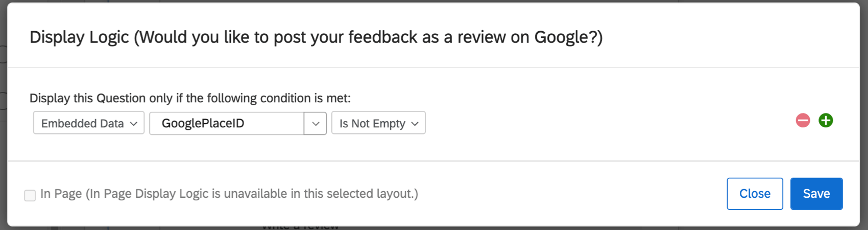Add another condition with the green plus icon

[826, 121]
